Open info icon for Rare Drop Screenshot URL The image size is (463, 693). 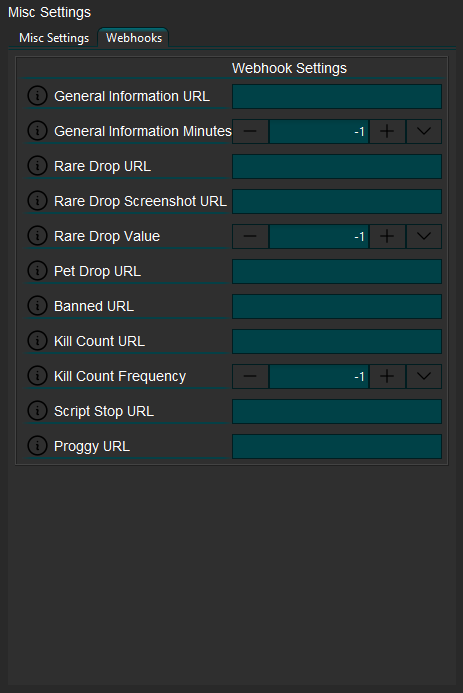(x=37, y=201)
